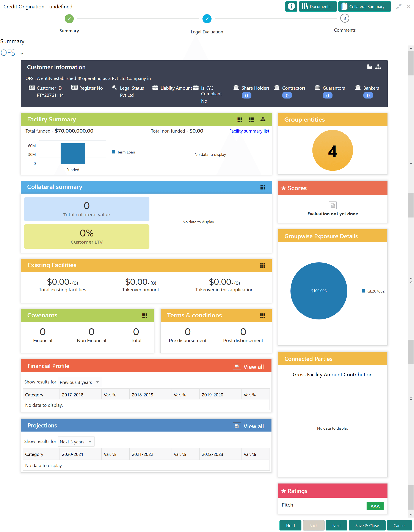Go to Comments step 3

[344, 18]
